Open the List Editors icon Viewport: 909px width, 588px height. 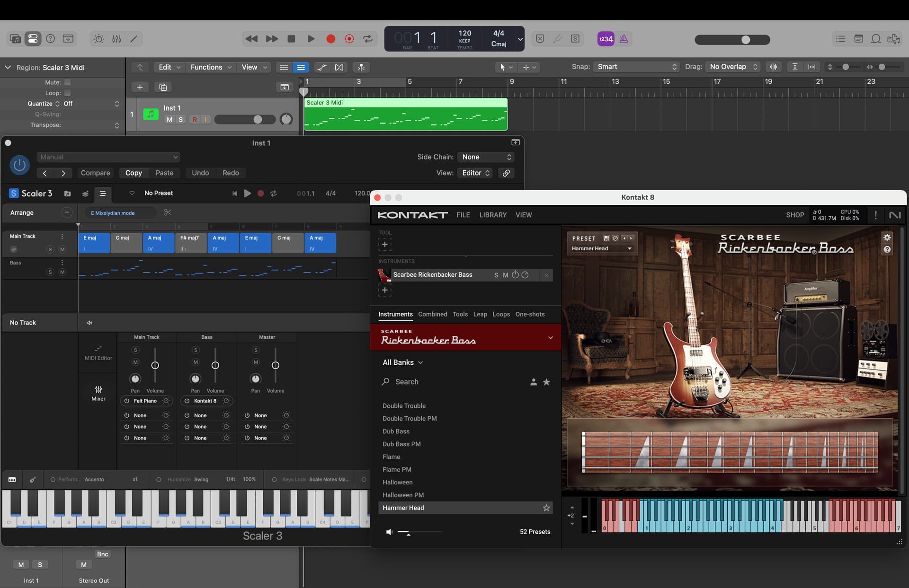pos(840,39)
